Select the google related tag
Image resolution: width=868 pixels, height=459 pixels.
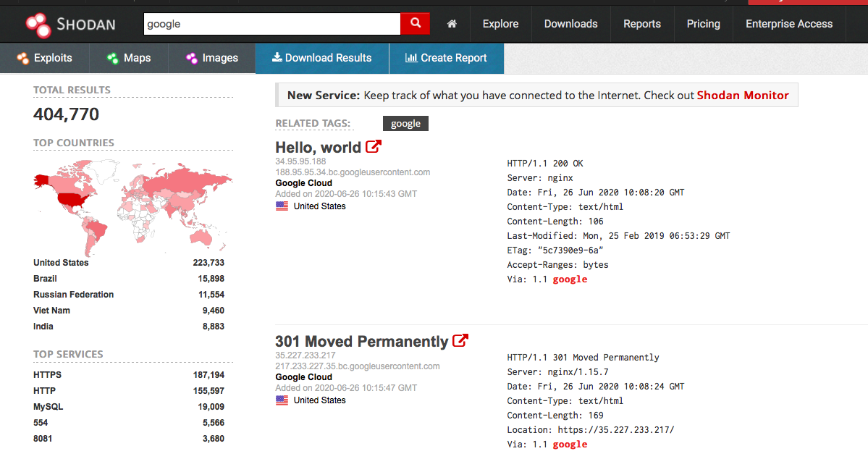[x=406, y=124]
